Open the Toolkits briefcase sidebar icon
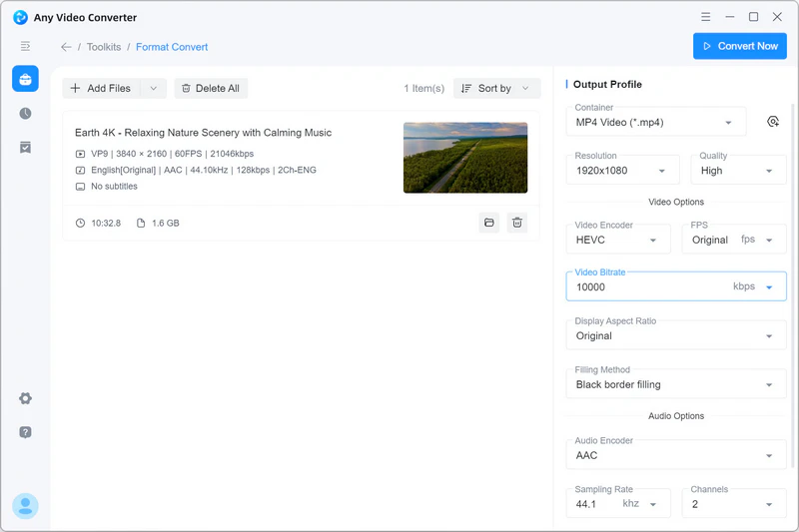799x532 pixels. click(25, 79)
